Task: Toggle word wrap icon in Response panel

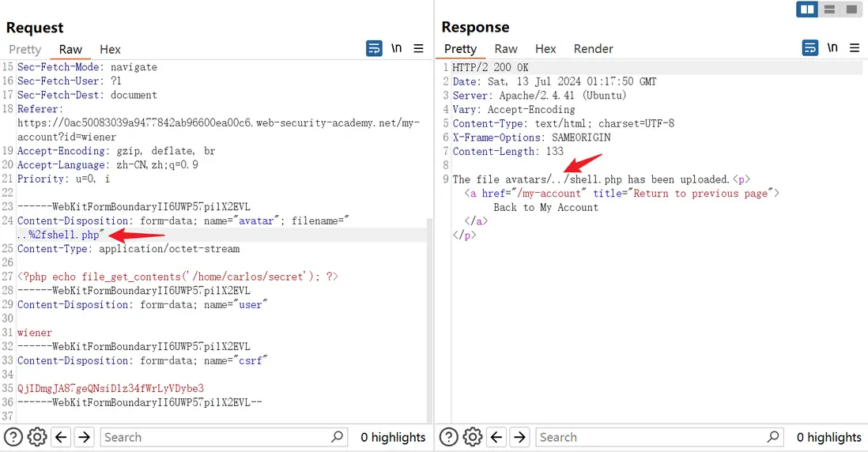Action: 810,48
